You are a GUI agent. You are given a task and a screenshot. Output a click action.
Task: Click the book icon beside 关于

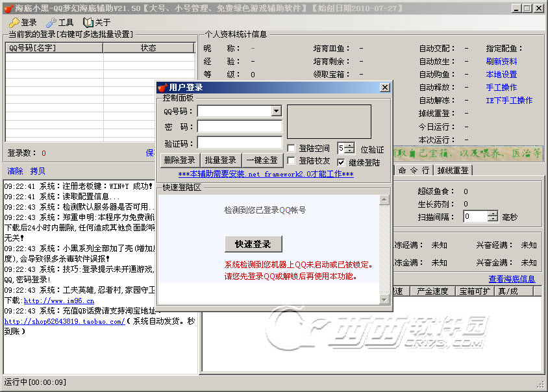(88, 23)
